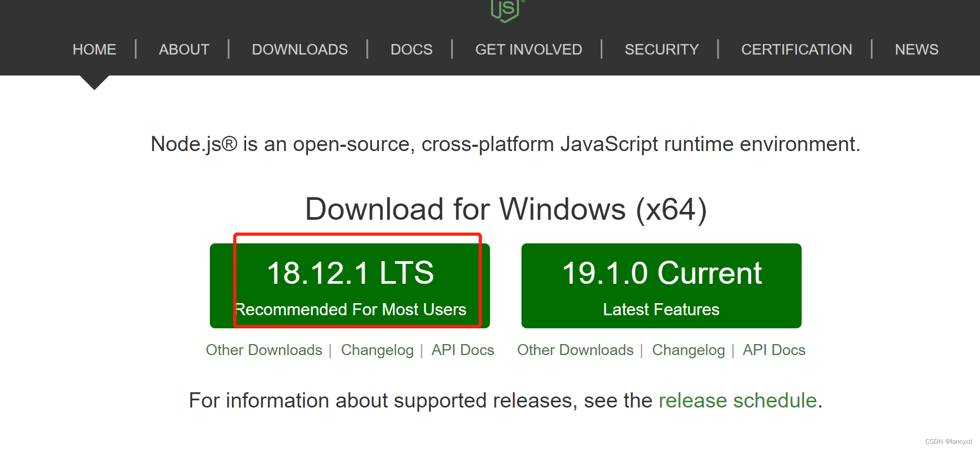The height and width of the screenshot is (450, 980).
Task: Open the DOCS nav link
Action: click(411, 49)
